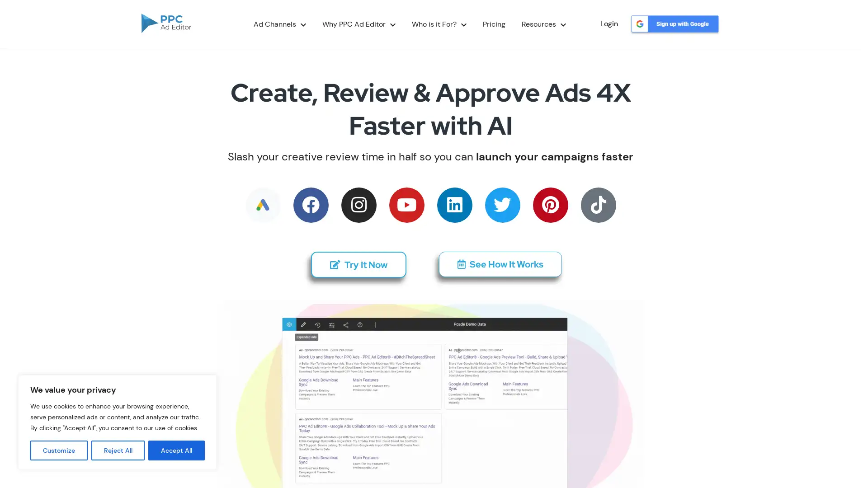
Task: Click the See How It Works button
Action: click(x=500, y=264)
